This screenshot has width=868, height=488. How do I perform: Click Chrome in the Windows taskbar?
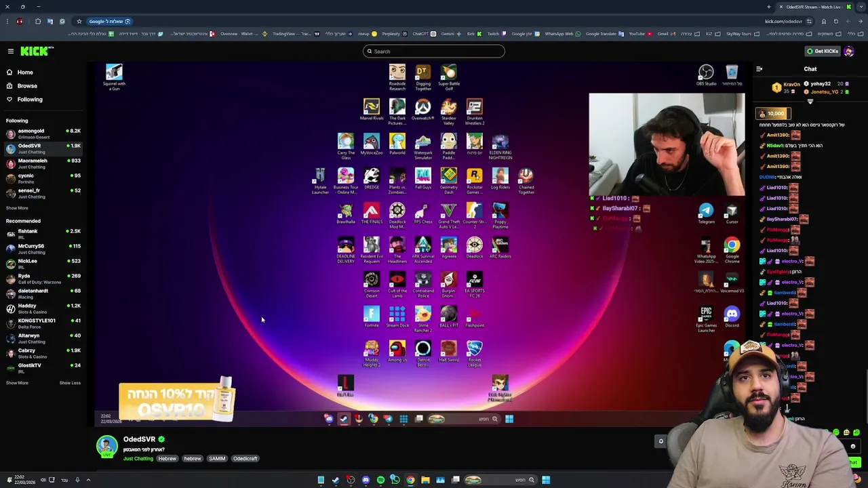click(410, 480)
